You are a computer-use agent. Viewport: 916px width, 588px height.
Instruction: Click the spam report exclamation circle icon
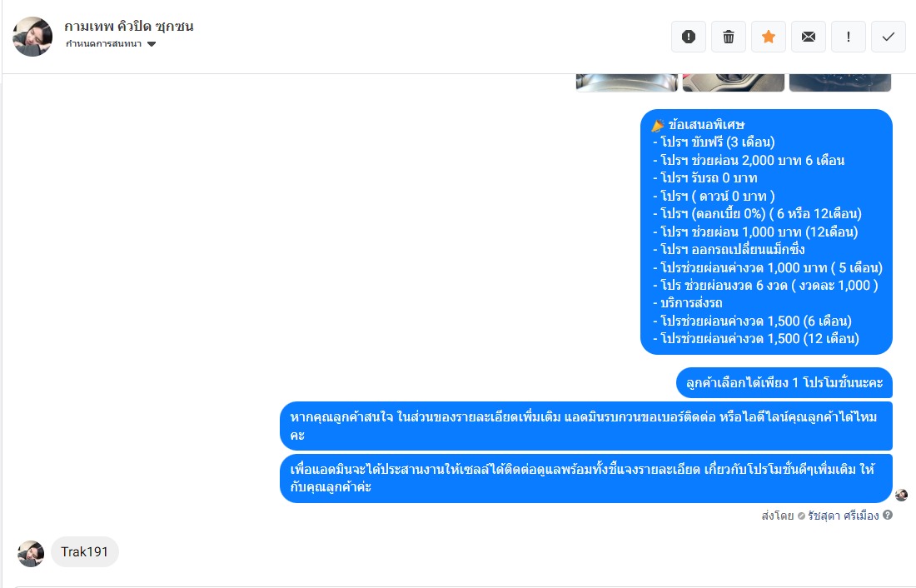688,37
